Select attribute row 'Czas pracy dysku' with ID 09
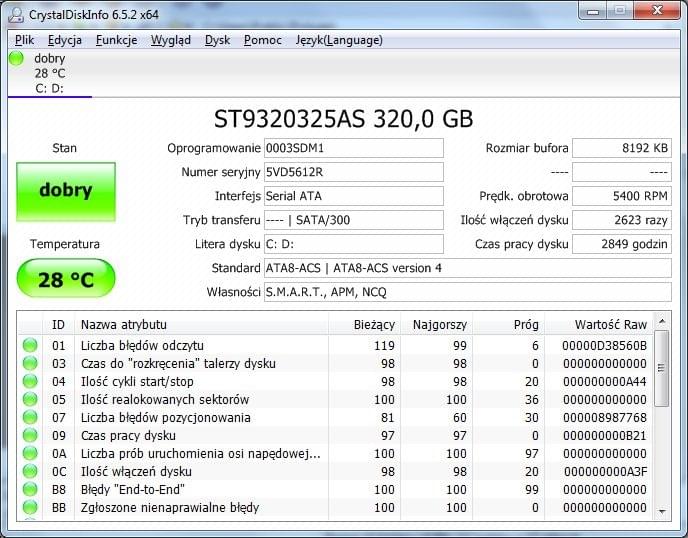 point(335,435)
